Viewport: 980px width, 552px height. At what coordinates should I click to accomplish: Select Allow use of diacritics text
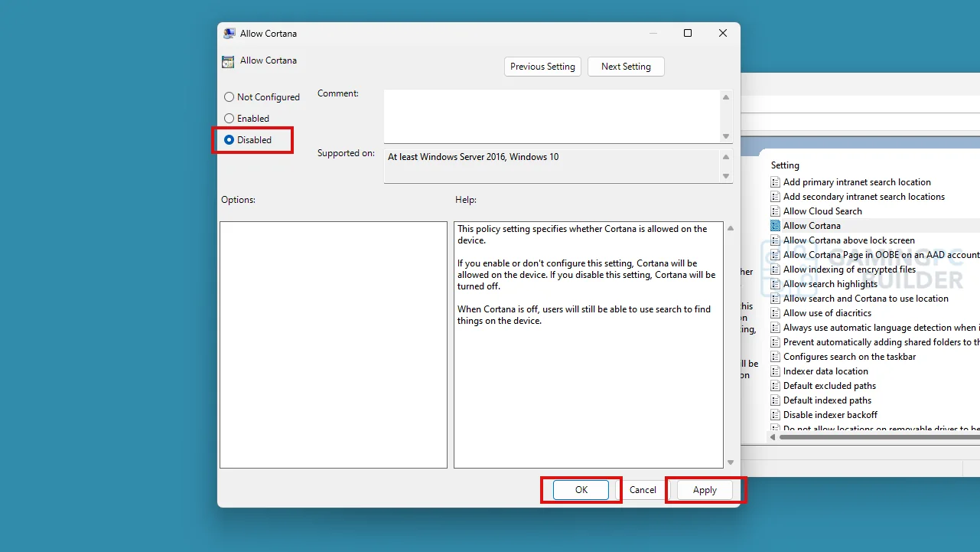827,313
